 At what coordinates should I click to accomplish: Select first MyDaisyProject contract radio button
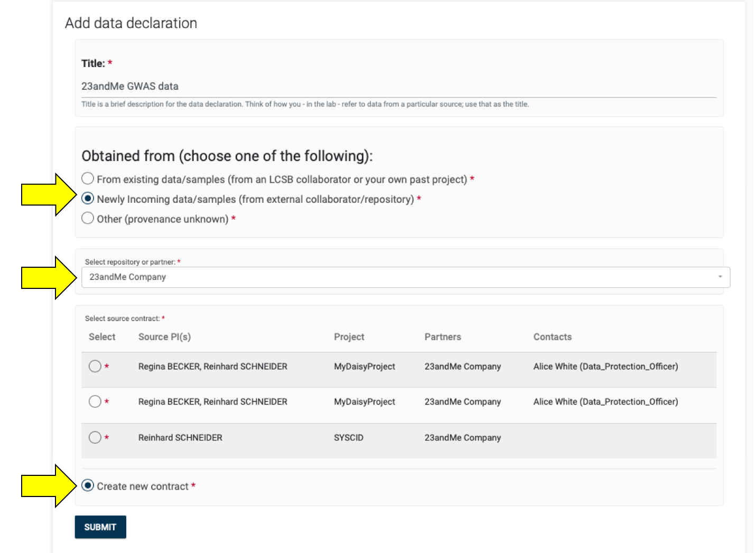[95, 367]
